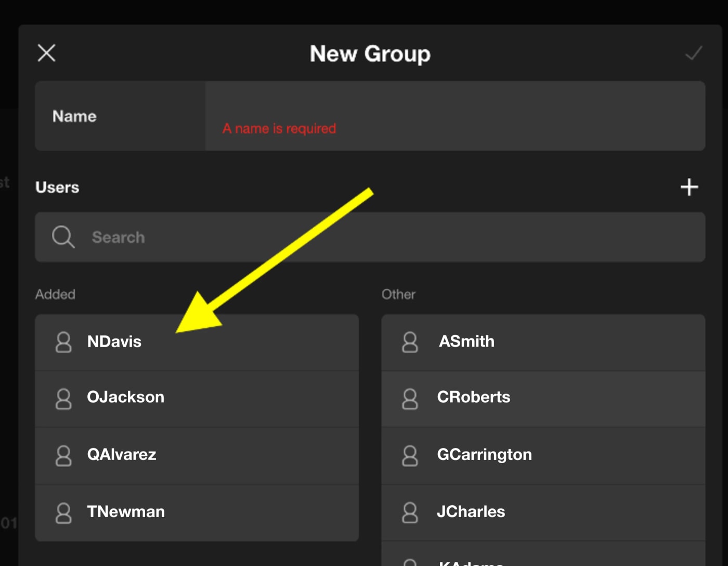This screenshot has width=728, height=566.
Task: Click the user icon beside NDavis
Action: [x=63, y=342]
